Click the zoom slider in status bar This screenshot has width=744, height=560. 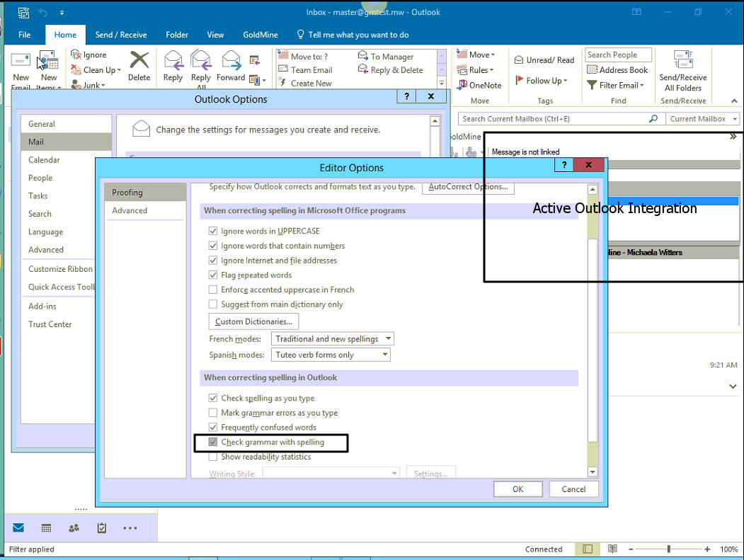click(668, 549)
